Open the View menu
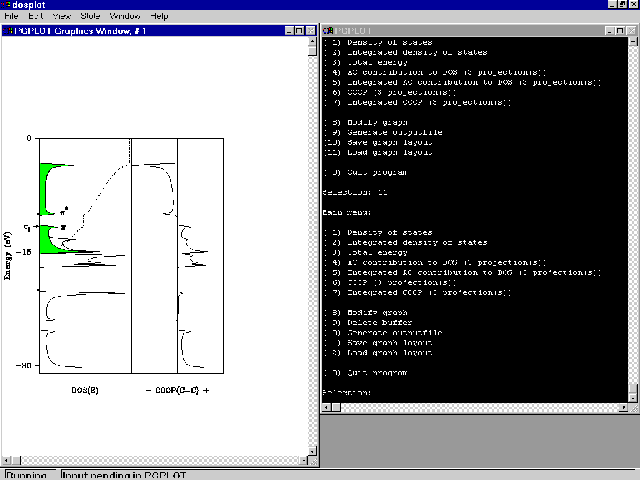Viewport: 640px width, 480px height. 62,16
